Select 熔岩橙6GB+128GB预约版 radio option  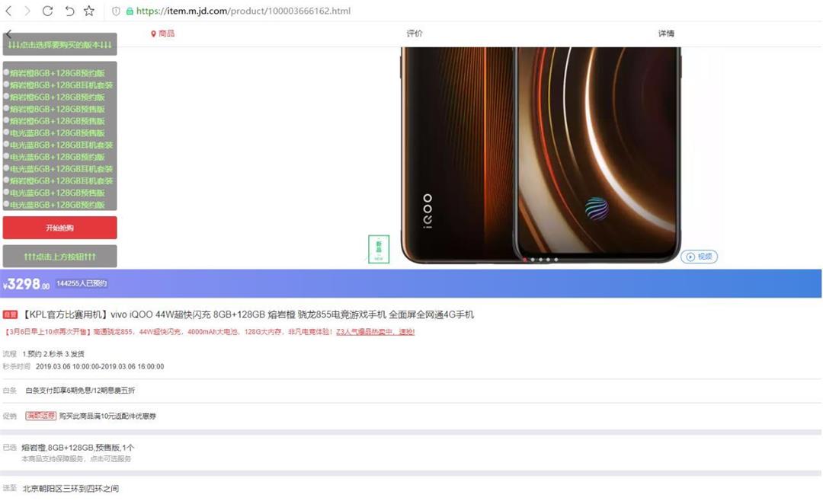click(x=6, y=97)
